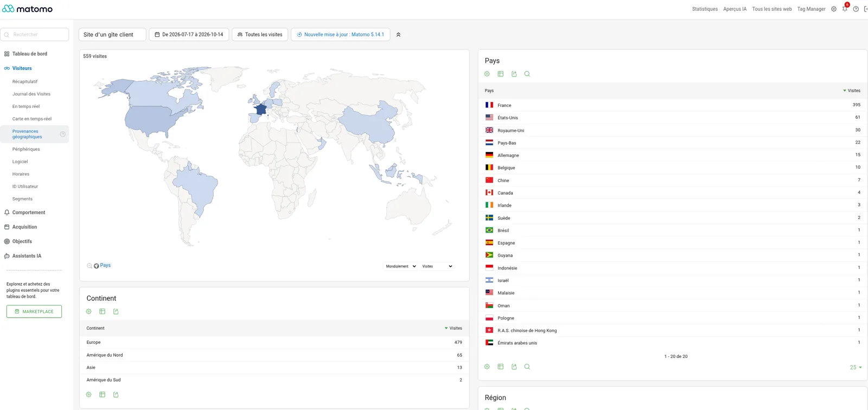Expand the Comportement menu section
Image resolution: width=868 pixels, height=410 pixels.
pos(29,213)
